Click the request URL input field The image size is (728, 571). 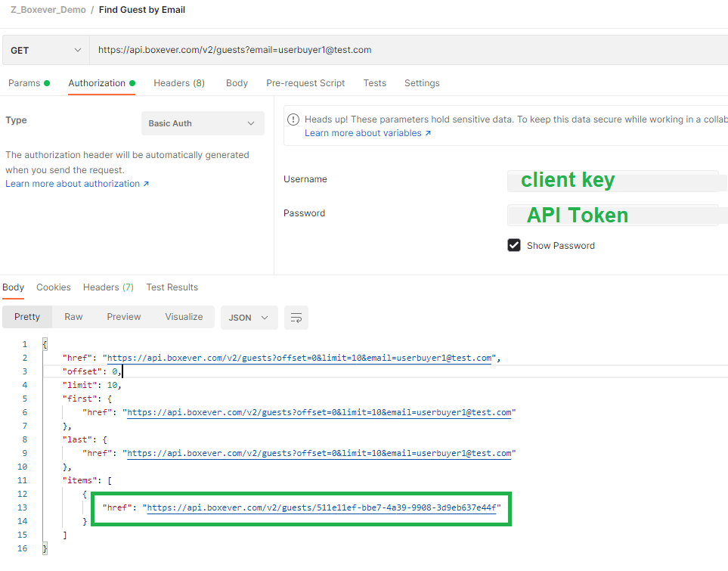pos(408,50)
